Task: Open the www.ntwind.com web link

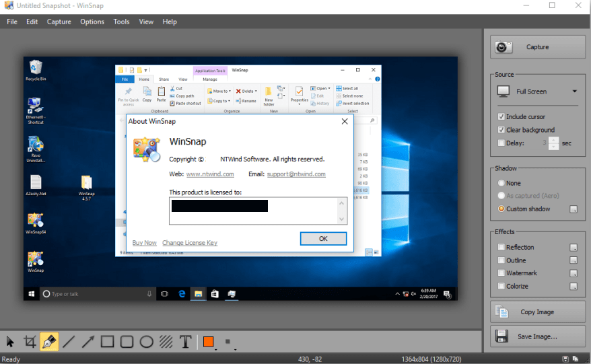Action: click(x=210, y=174)
